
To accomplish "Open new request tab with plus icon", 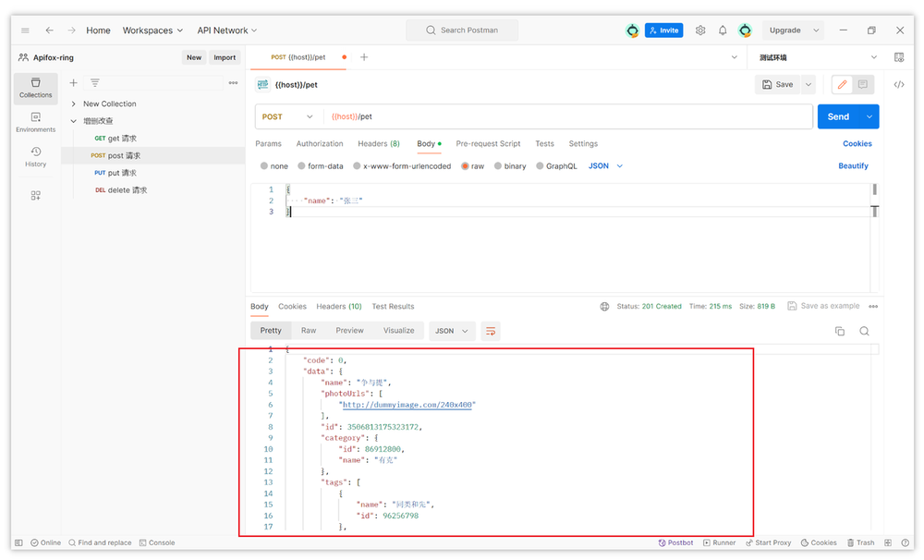I will [x=364, y=57].
